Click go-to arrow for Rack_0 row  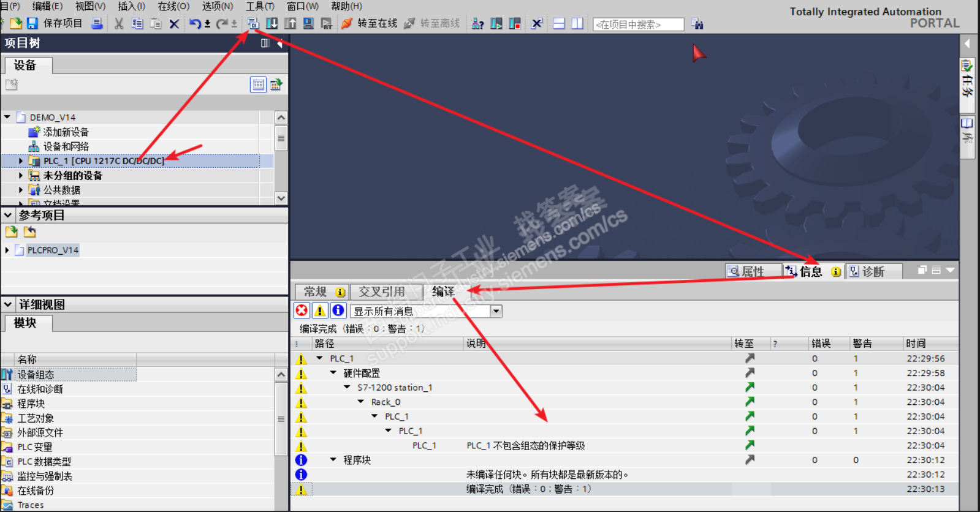tap(750, 402)
